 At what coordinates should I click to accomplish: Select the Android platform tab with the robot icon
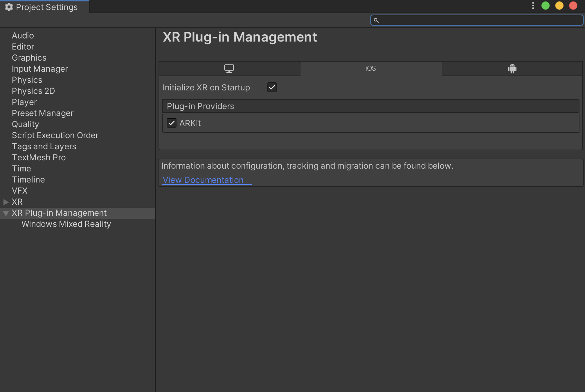tap(512, 68)
